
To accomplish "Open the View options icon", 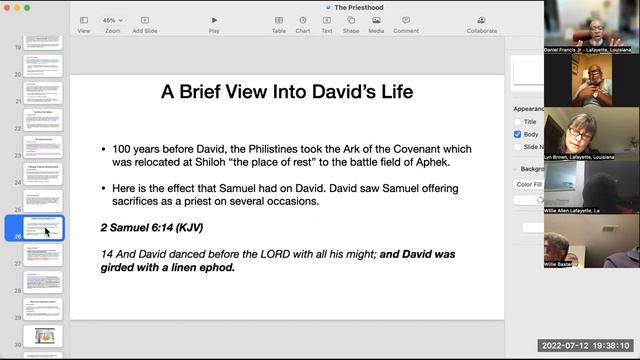I will 84,20.
